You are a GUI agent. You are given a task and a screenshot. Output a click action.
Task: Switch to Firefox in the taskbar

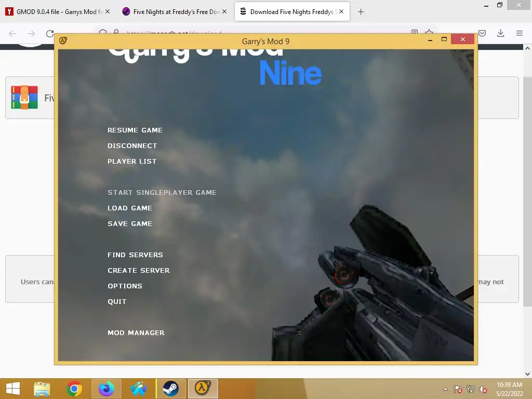[107, 389]
